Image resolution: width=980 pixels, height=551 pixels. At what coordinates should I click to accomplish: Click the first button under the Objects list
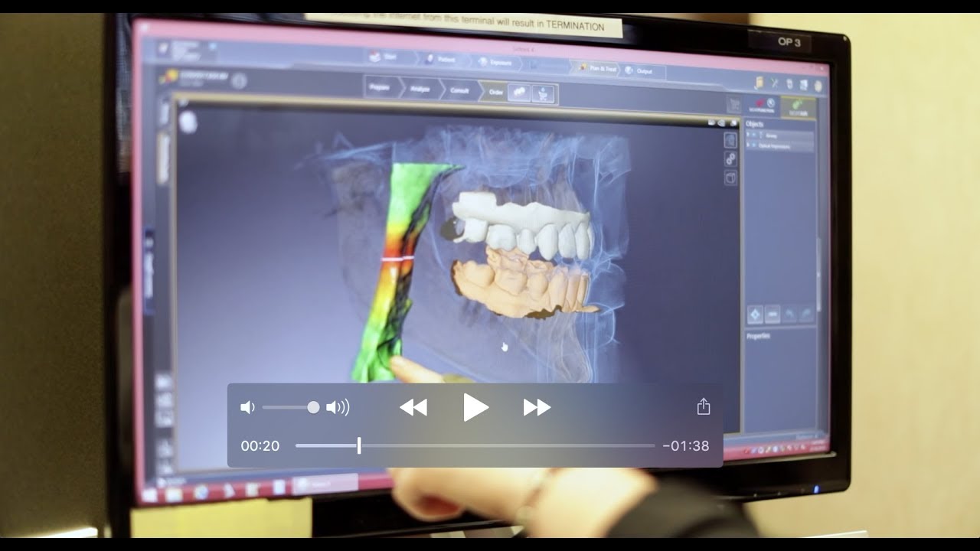tap(755, 315)
